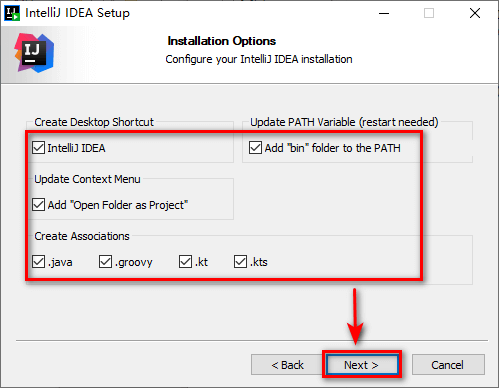Uncheck the IntelliJ IDEA desktop shortcut checkbox
This screenshot has height=388, width=499.
pos(38,148)
